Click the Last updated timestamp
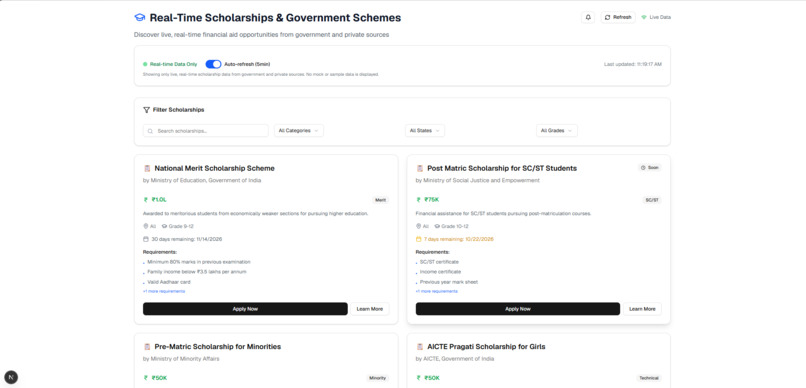 [x=633, y=64]
